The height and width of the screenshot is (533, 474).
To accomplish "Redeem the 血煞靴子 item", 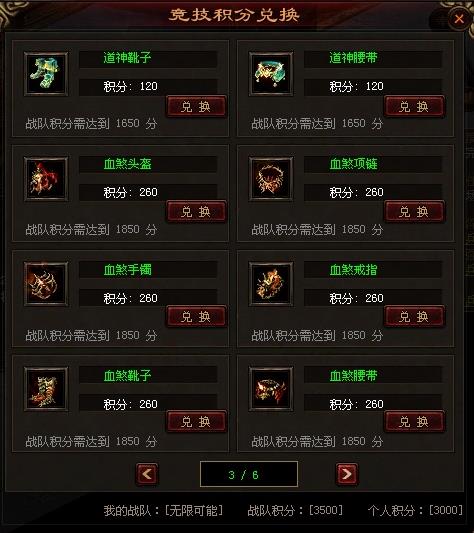I will [196, 422].
